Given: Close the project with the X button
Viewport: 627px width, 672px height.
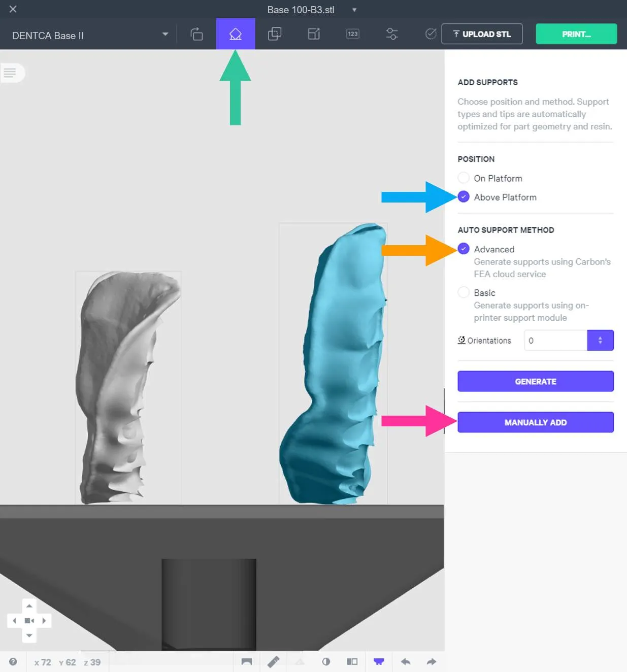Looking at the screenshot, I should click(13, 9).
